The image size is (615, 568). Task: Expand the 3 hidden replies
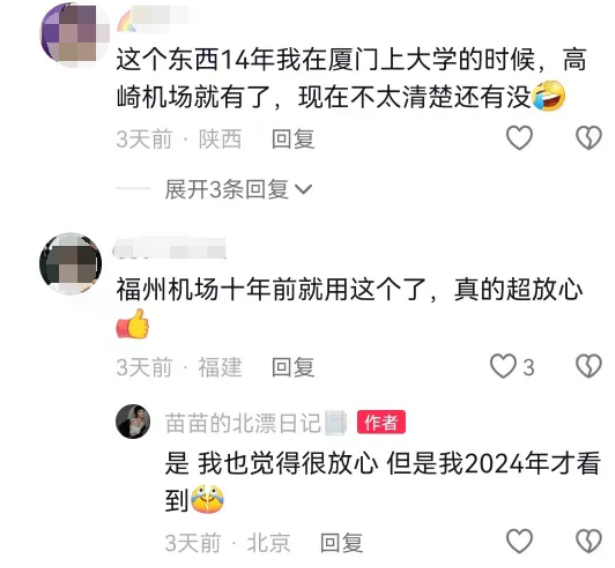(238, 189)
